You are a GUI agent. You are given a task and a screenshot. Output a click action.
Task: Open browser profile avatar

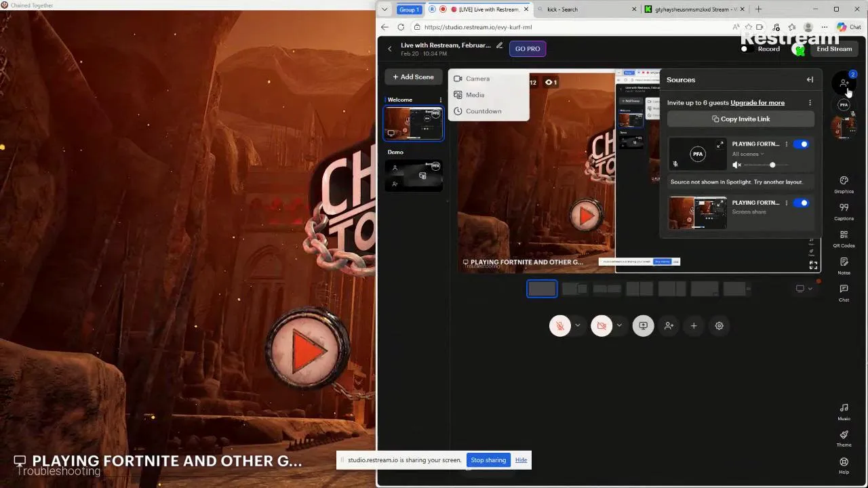808,27
